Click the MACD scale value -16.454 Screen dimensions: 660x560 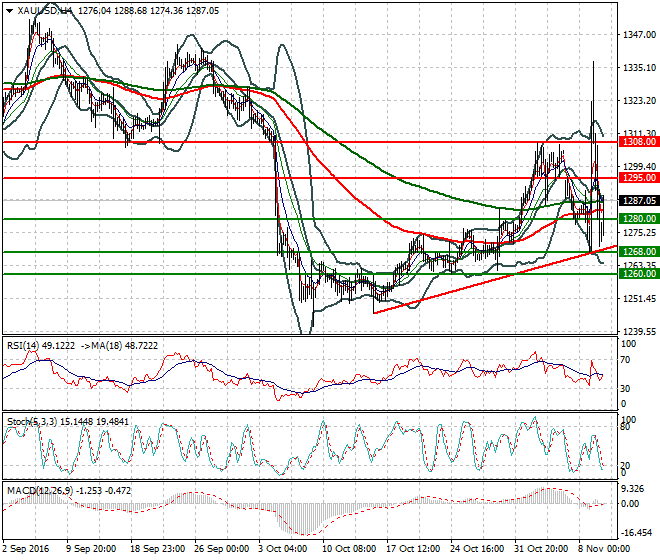coord(636,533)
